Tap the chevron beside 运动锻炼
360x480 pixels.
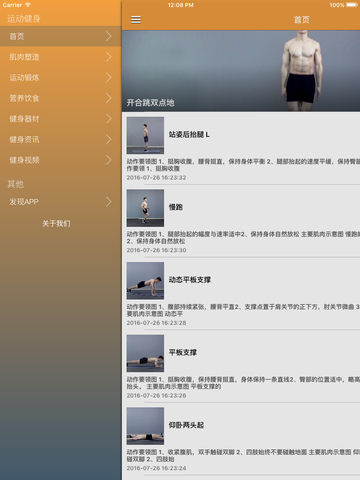point(108,77)
